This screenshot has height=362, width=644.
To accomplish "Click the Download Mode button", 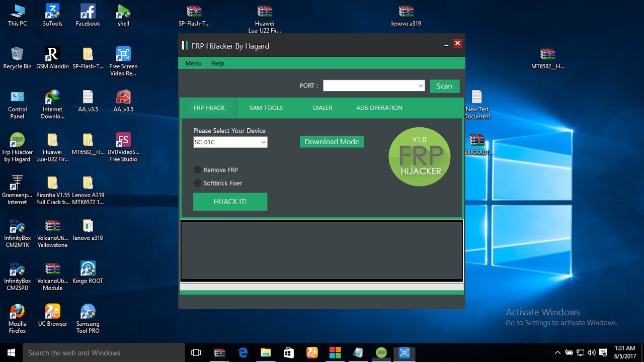I will click(x=332, y=142).
